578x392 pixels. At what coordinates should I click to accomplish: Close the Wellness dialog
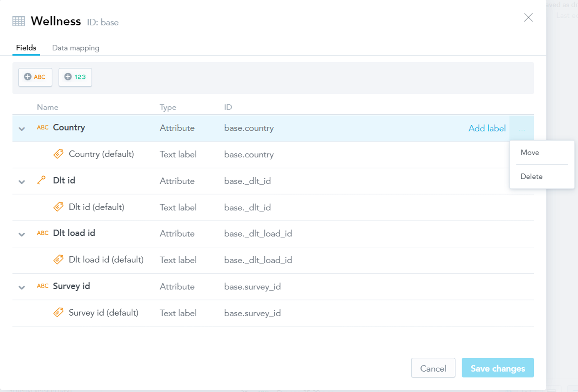coord(528,17)
